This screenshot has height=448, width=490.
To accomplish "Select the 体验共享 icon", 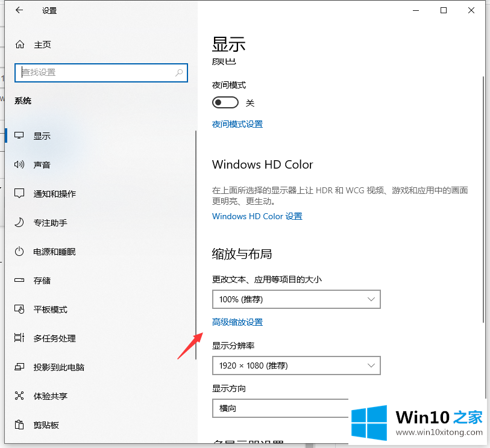I will tap(19, 396).
